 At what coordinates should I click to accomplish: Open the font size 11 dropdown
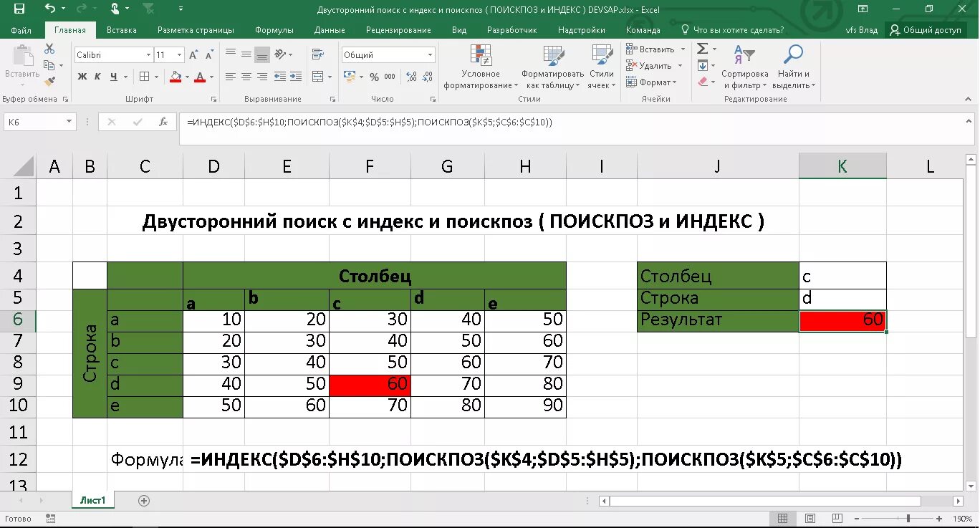(179, 55)
